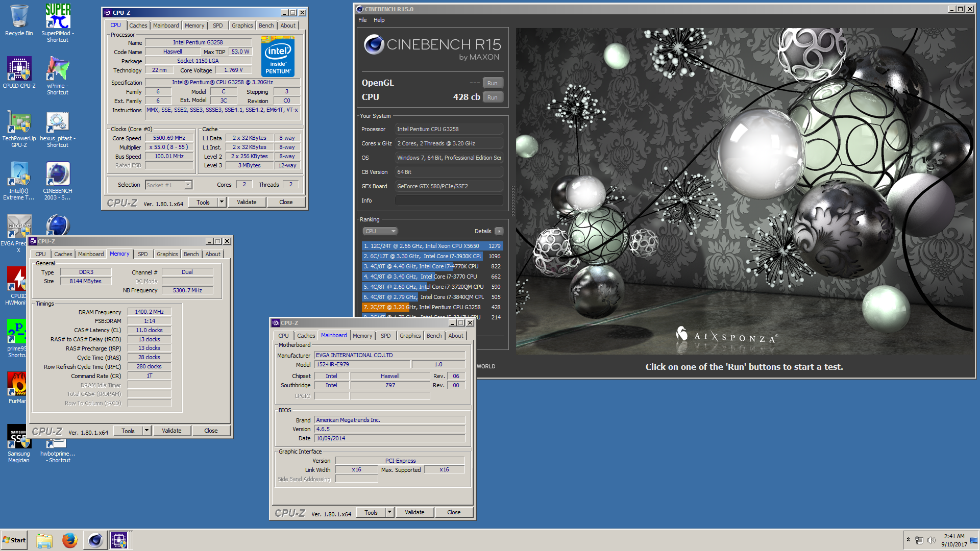980x551 pixels.
Task: Open the Socket #1 selection dropdown
Action: (x=168, y=185)
